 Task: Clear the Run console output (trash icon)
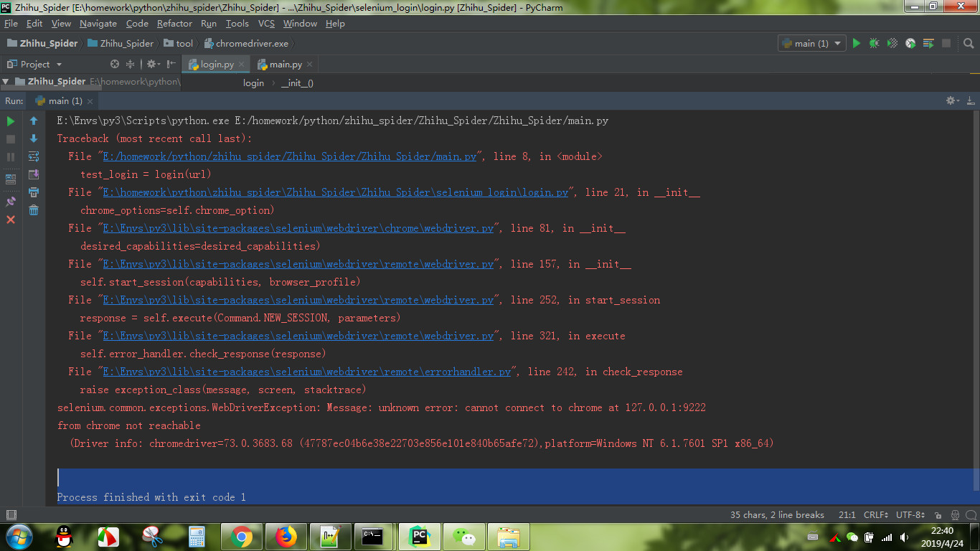point(34,209)
